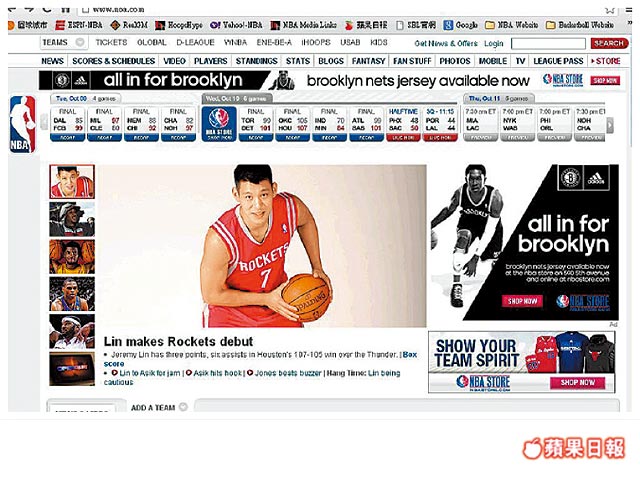Open the VIDEO menu
640x480 pixels.
click(x=174, y=61)
